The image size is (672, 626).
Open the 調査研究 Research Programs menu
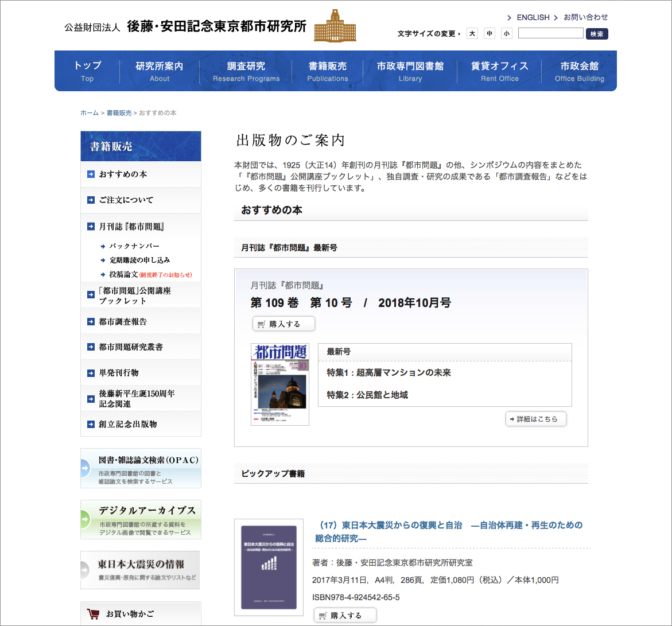click(246, 71)
